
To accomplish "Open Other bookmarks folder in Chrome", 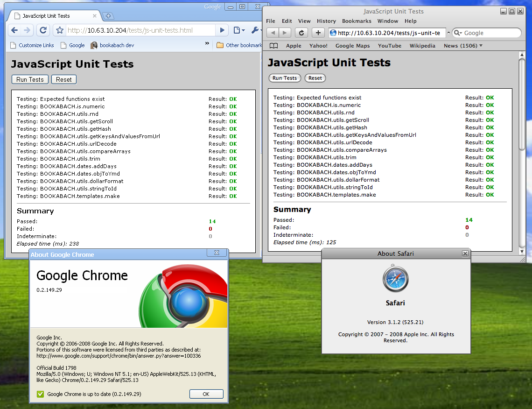I will [x=239, y=45].
